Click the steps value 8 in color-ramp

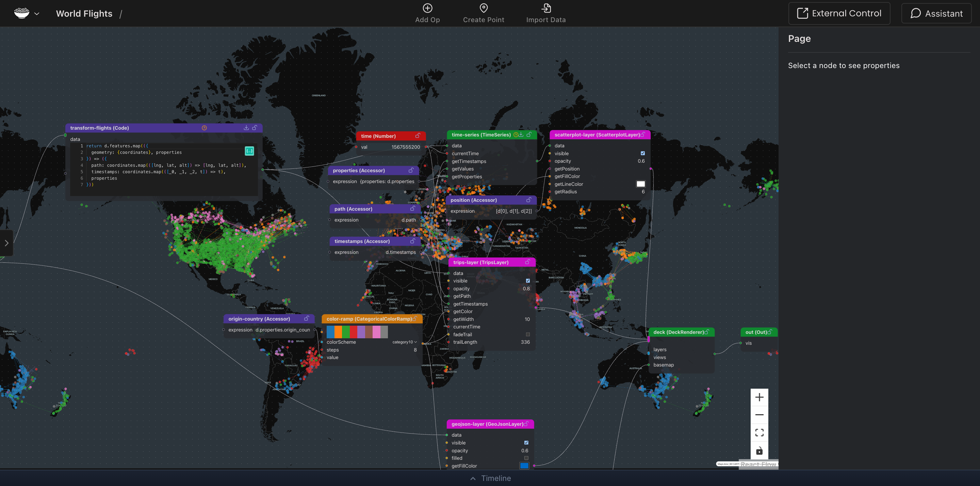coord(415,350)
